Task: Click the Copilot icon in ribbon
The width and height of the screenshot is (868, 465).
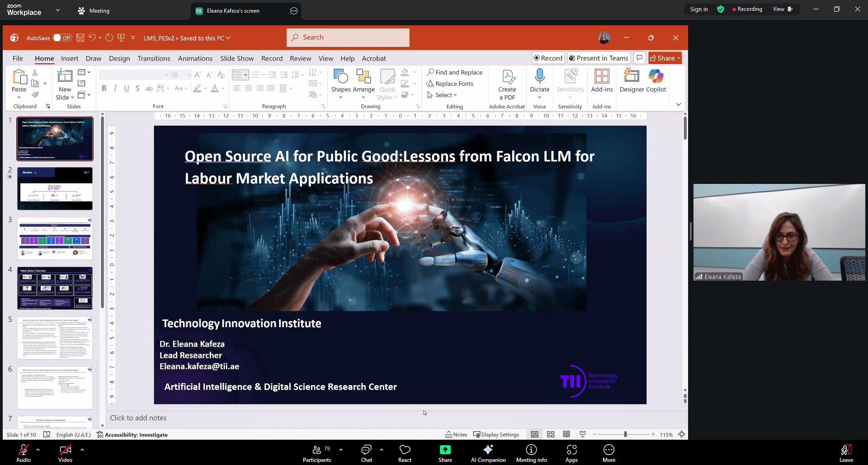Action: point(656,76)
